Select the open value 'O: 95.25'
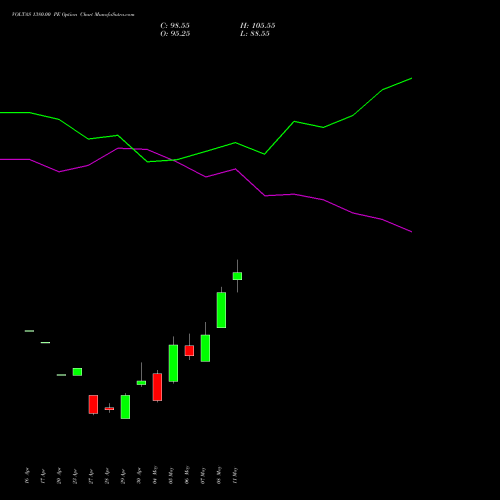 click(175, 34)
